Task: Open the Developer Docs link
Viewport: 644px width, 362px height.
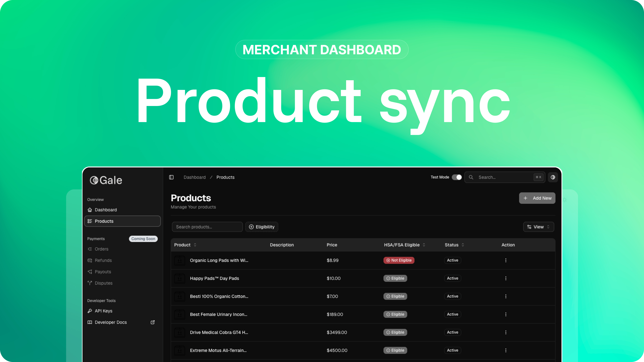Action: (111, 322)
